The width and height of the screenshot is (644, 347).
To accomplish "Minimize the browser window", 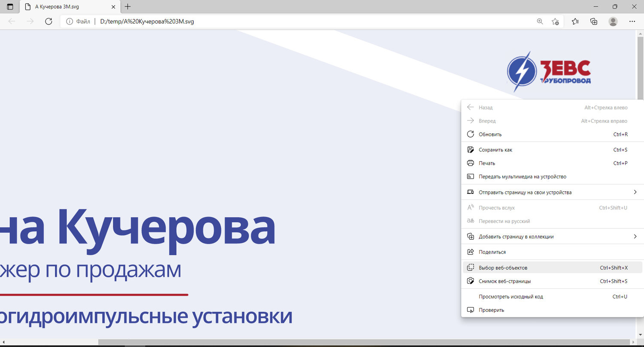I will pyautogui.click(x=595, y=6).
